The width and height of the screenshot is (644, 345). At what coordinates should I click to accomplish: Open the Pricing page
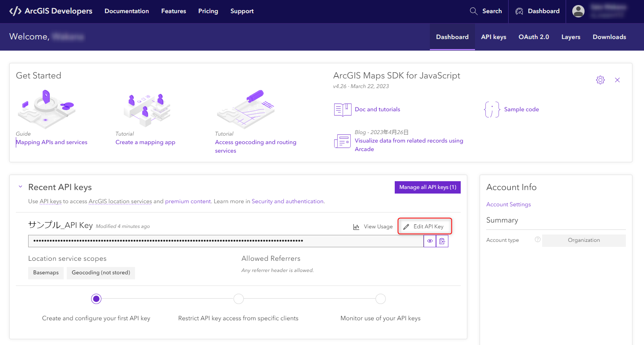pos(208,11)
